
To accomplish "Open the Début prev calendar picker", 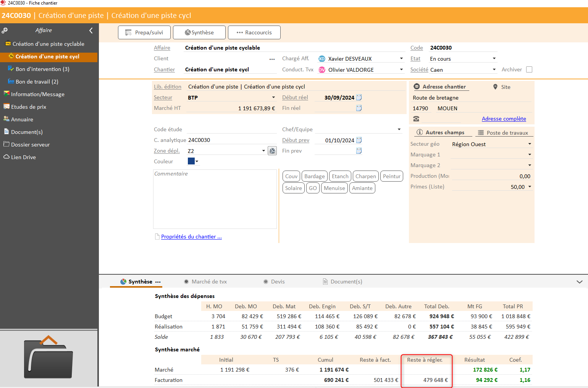I will point(359,140).
